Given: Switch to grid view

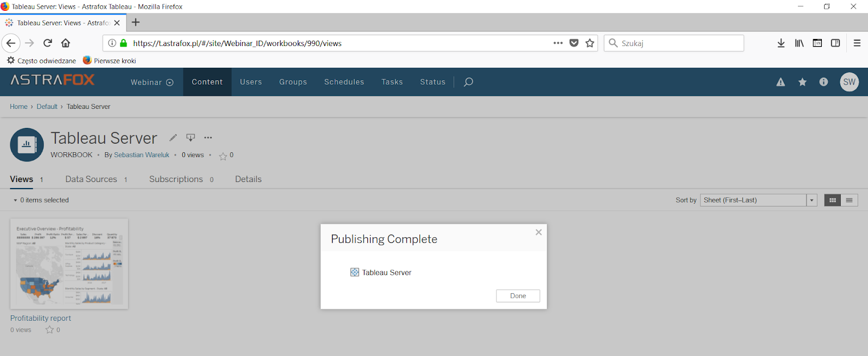Looking at the screenshot, I should 832,200.
